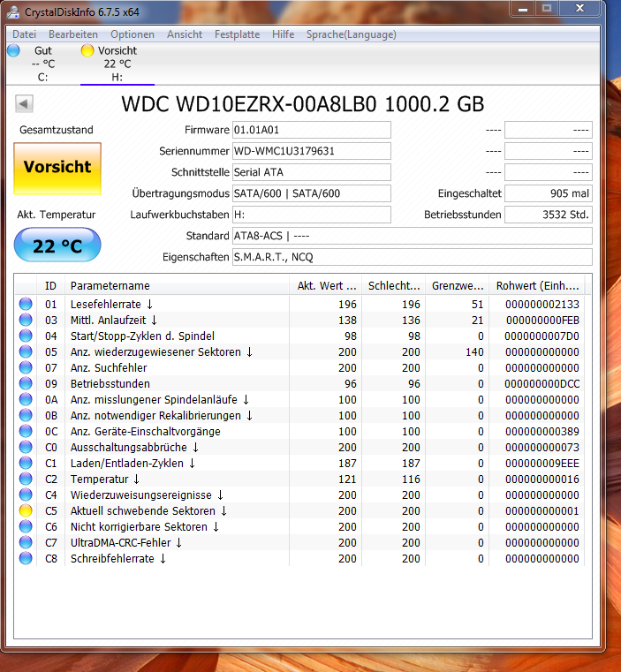The width and height of the screenshot is (621, 672).
Task: Maximize the CrystalDiskInfo window
Action: pos(547,8)
